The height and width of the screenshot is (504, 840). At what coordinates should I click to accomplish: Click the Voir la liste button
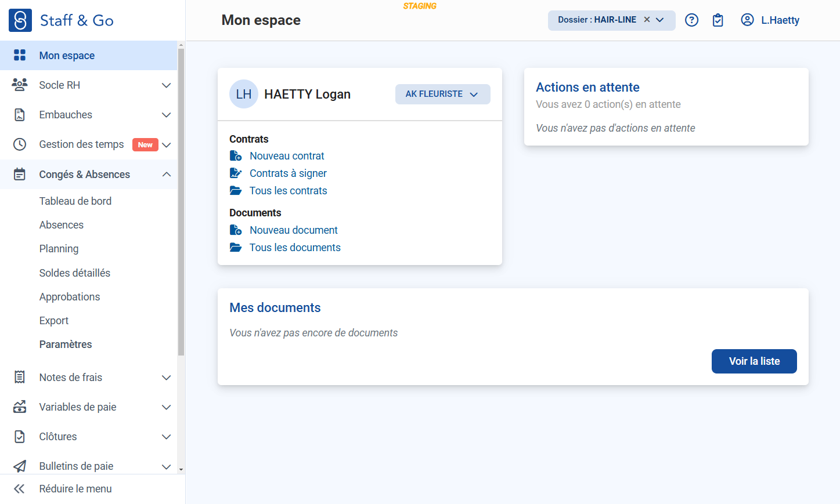point(754,361)
